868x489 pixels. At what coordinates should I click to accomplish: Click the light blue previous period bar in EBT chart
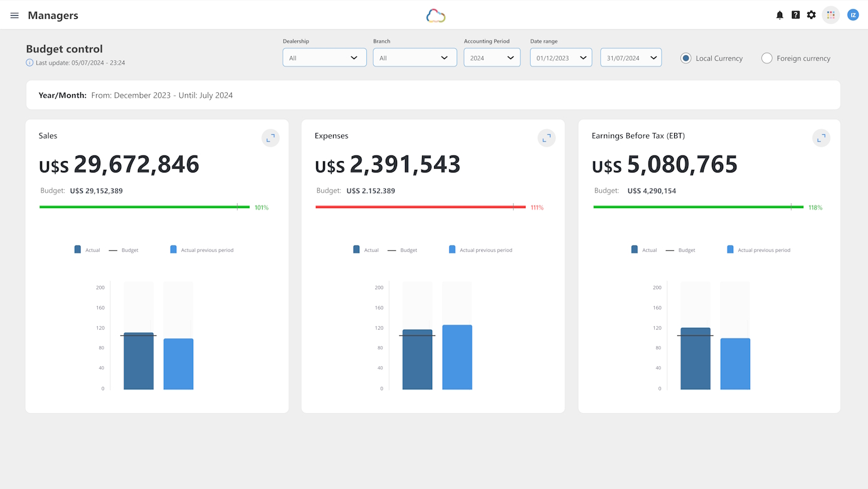coord(735,364)
